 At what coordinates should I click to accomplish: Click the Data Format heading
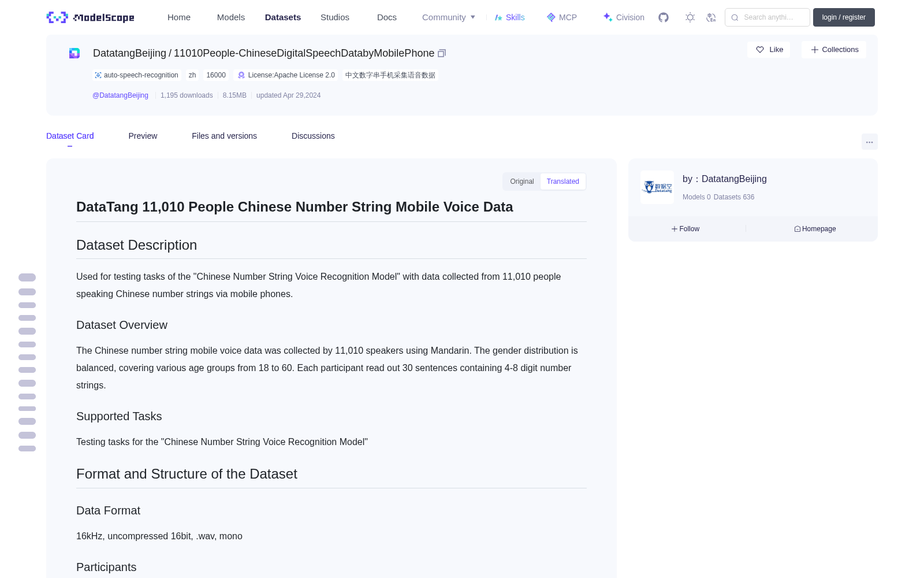[108, 510]
